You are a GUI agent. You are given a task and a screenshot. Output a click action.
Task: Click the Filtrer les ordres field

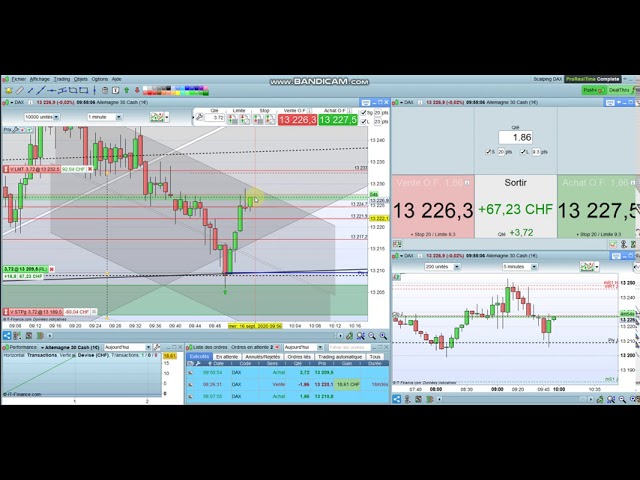click(349, 347)
